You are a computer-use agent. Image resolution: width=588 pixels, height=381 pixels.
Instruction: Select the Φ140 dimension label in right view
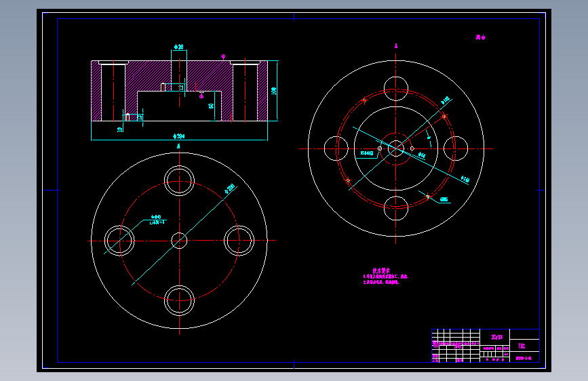coord(465,180)
